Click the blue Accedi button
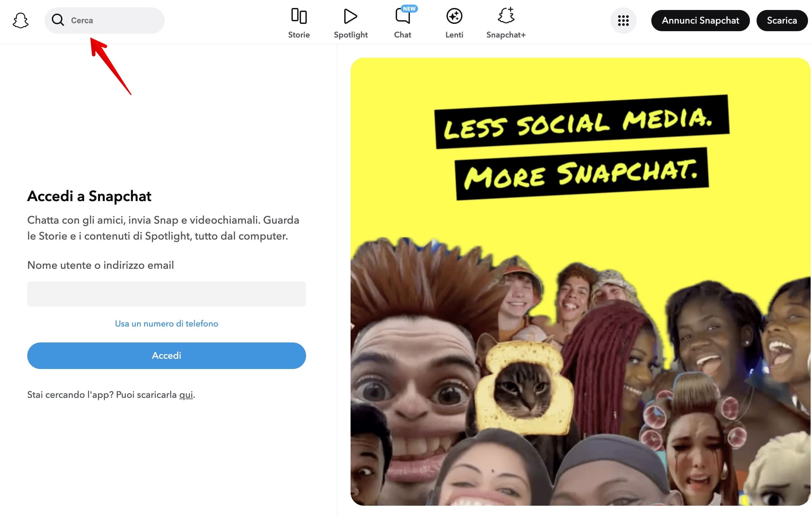The image size is (812, 517). click(167, 356)
